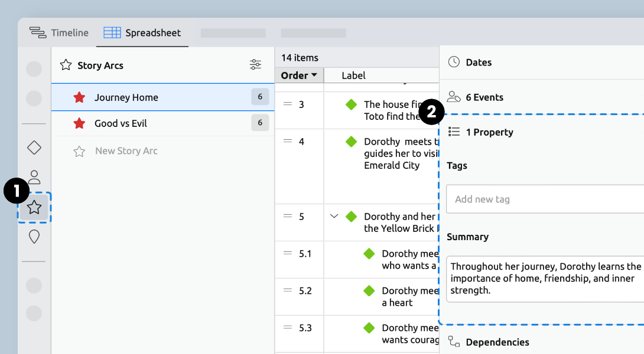Click the New Story Arc outline star
The image size is (644, 354).
79,152
